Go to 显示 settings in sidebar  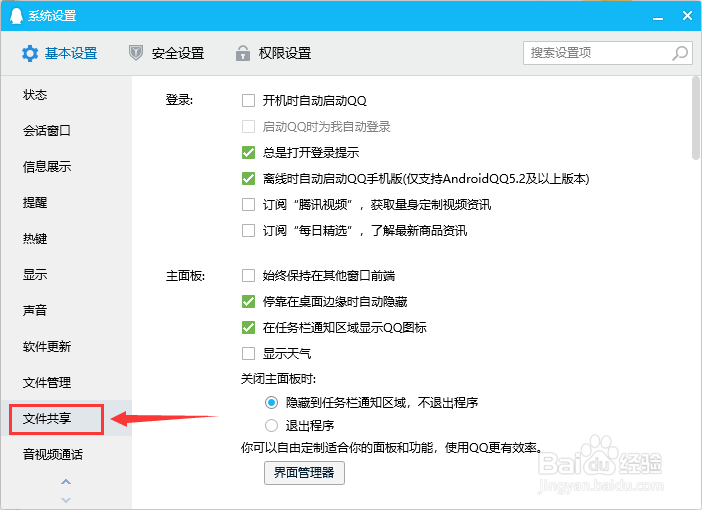click(35, 274)
